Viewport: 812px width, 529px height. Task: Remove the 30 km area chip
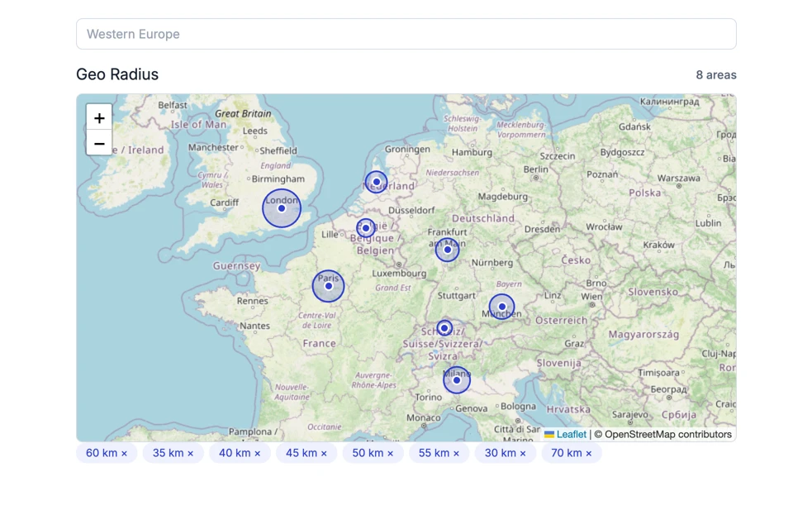pos(523,453)
